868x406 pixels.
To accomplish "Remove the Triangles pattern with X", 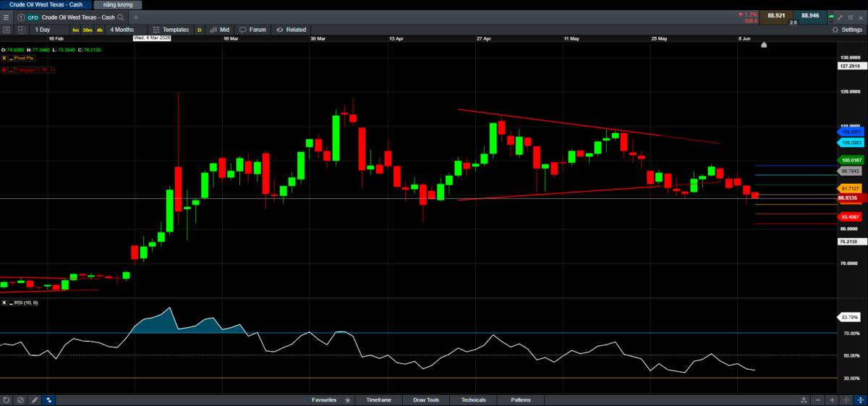I will point(4,69).
